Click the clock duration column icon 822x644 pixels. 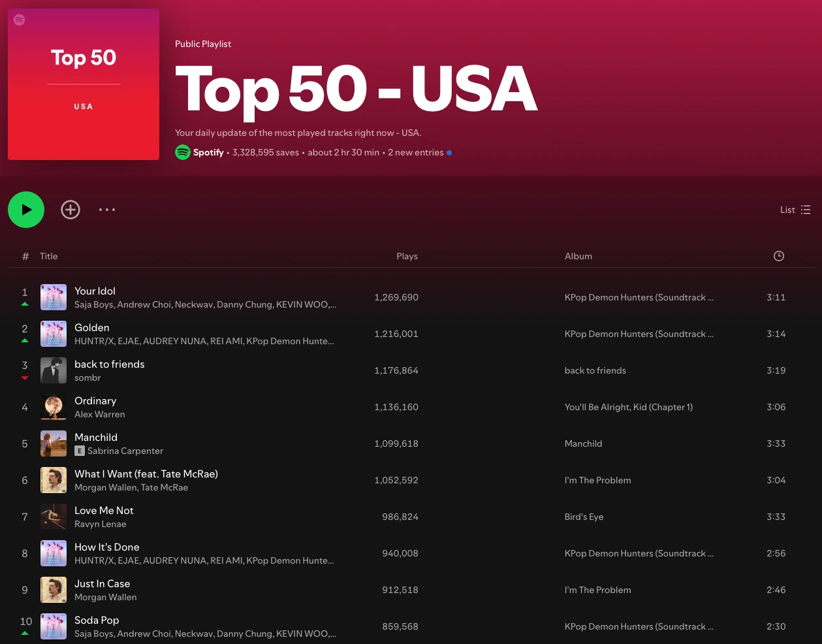(778, 256)
